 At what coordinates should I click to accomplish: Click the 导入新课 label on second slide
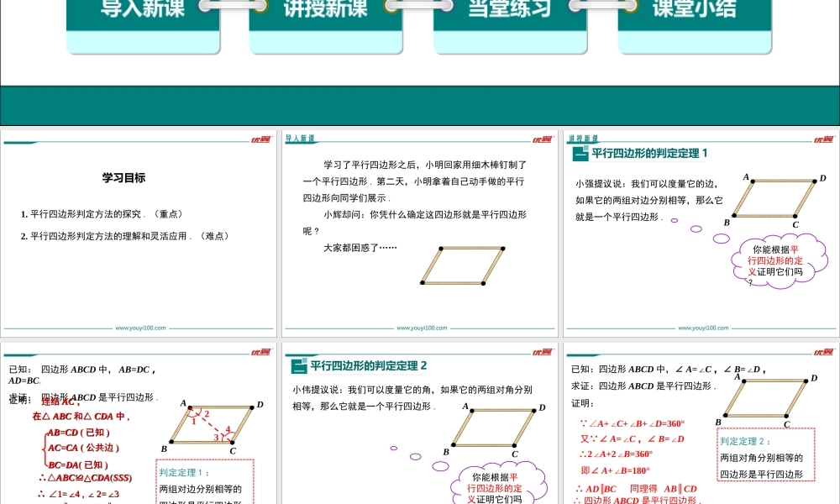click(300, 139)
